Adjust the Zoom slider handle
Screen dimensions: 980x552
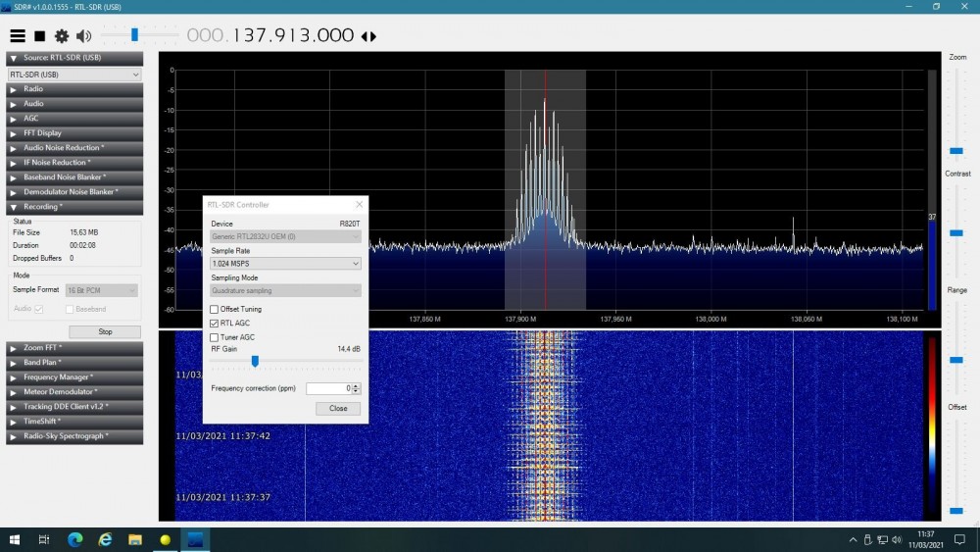[x=956, y=151]
